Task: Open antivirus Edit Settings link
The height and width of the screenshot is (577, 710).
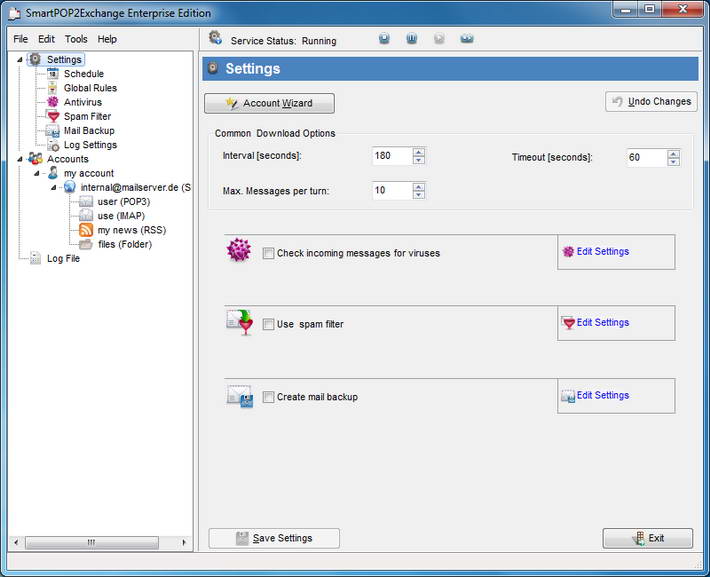Action: click(x=603, y=251)
